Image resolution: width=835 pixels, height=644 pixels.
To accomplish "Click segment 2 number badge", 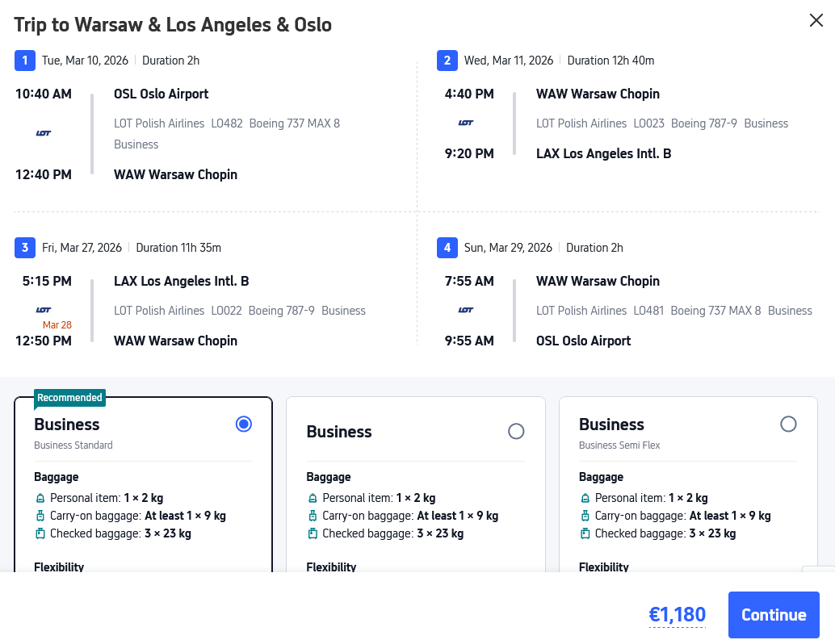I will (x=447, y=61).
